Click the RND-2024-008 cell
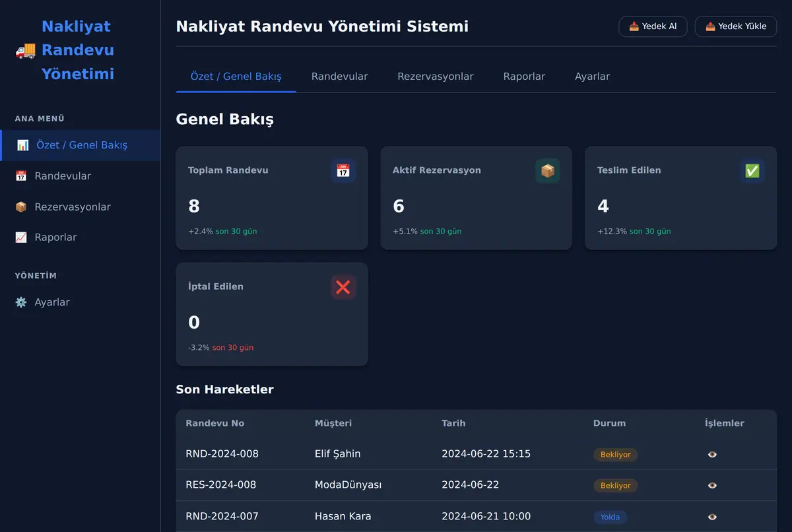 click(x=222, y=454)
